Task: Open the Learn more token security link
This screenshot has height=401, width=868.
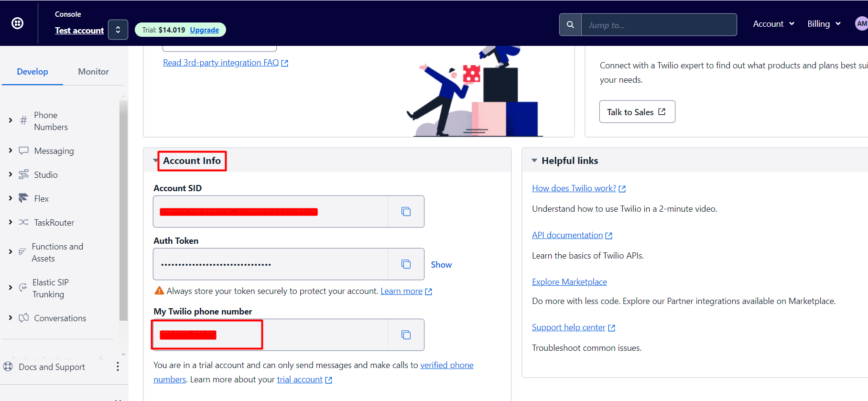Action: coord(401,291)
